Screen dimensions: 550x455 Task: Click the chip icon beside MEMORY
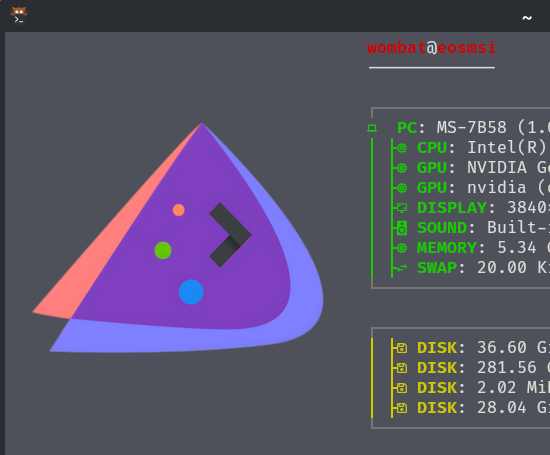click(x=402, y=248)
